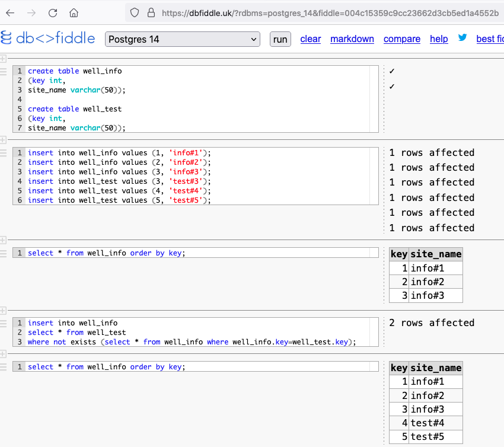The image size is (504, 447).
Task: Click the 'test#4' cell in the last result table
Action: point(436,423)
